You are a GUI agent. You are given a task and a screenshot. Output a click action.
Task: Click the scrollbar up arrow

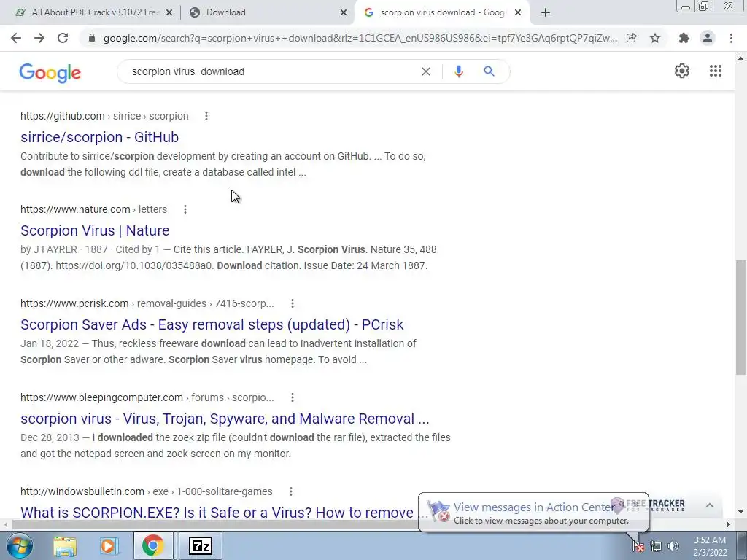tap(740, 58)
